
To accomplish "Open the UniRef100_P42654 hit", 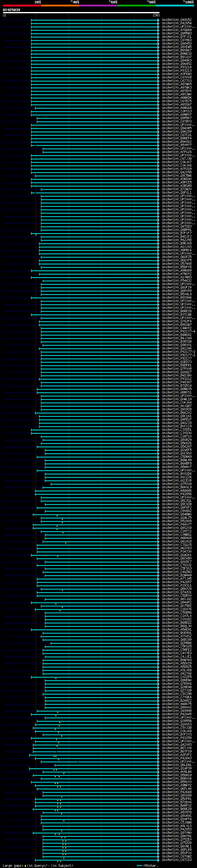I will point(177,23).
